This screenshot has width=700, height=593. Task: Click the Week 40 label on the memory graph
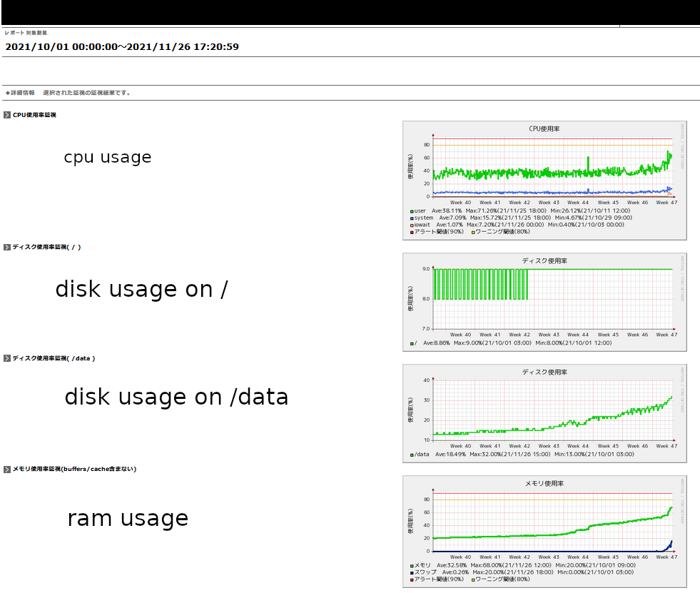tap(460, 557)
